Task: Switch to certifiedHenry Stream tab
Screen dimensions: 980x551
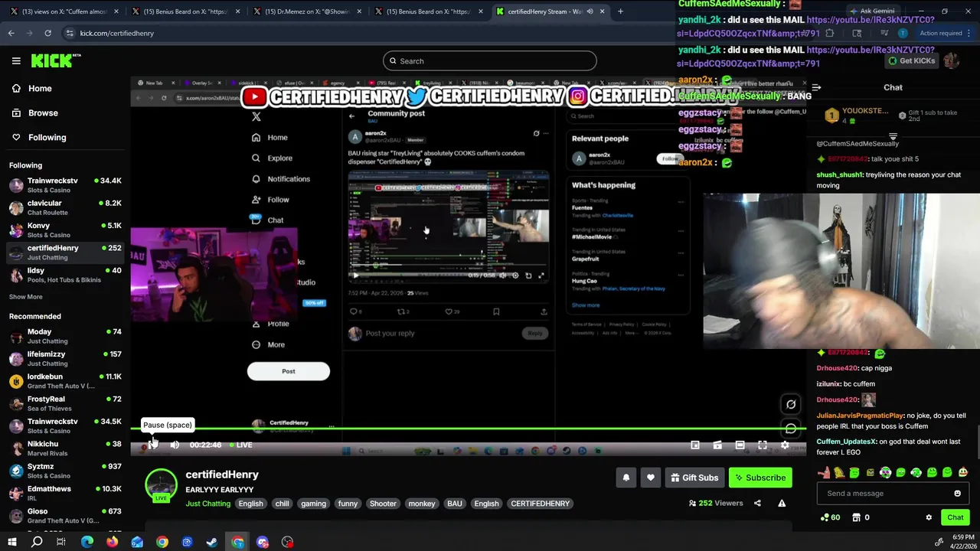Action: 549,11
